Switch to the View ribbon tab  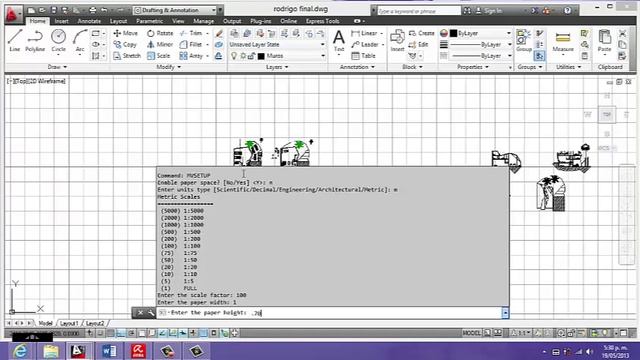tap(178, 21)
